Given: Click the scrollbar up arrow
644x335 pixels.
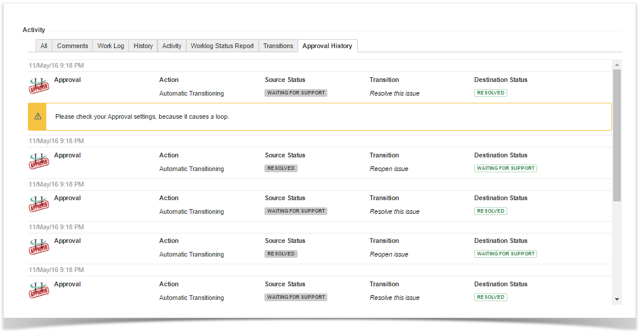Looking at the screenshot, I should (617, 64).
